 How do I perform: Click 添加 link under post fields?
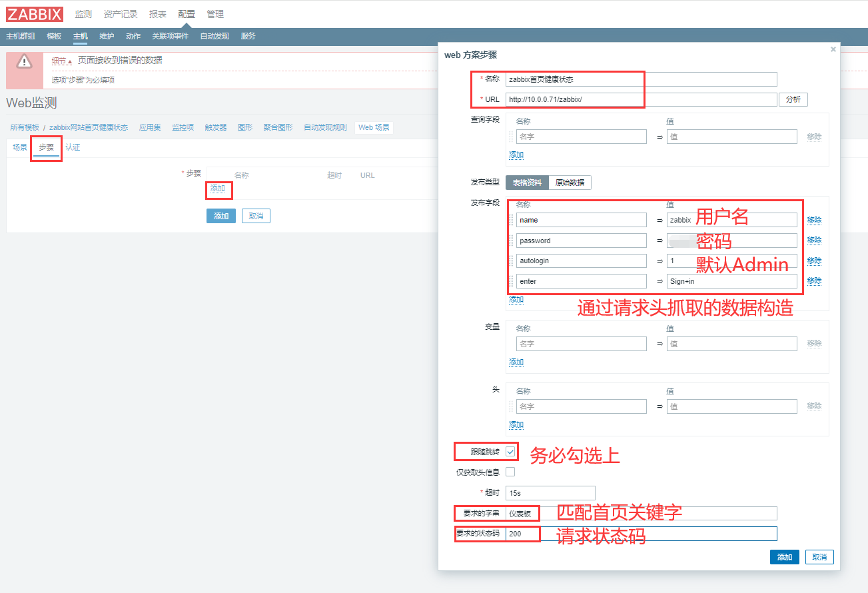516,299
